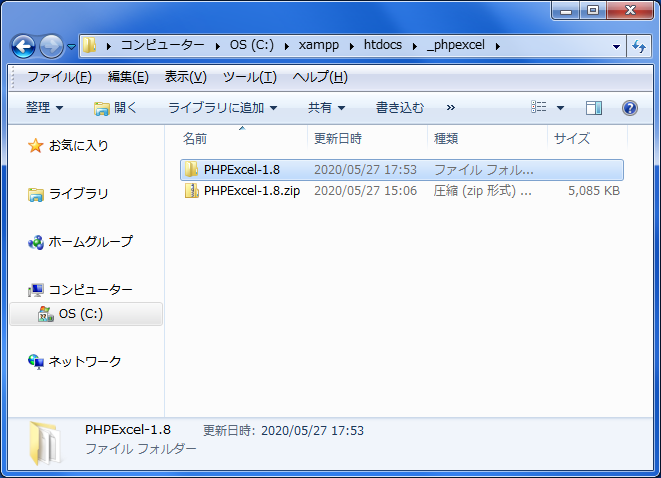The image size is (661, 478).
Task: Click the Forward arrow navigation button
Action: point(51,46)
